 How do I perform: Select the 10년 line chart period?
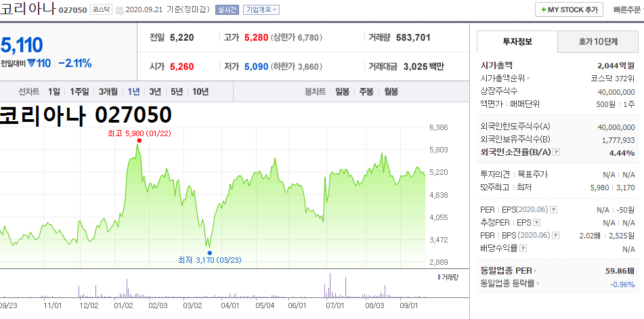coord(200,91)
